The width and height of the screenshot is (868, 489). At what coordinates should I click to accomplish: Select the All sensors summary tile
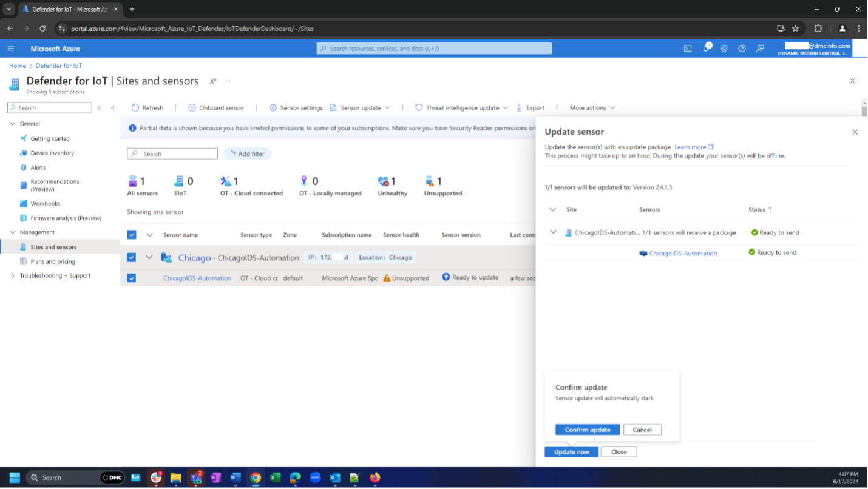pos(142,186)
